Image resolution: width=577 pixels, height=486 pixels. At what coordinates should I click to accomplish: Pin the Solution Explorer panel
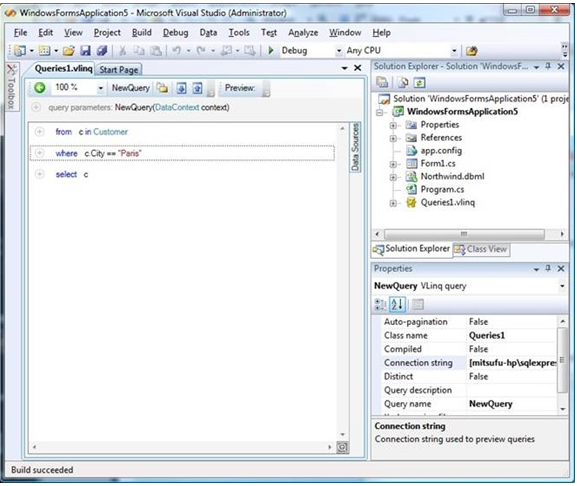pos(548,66)
